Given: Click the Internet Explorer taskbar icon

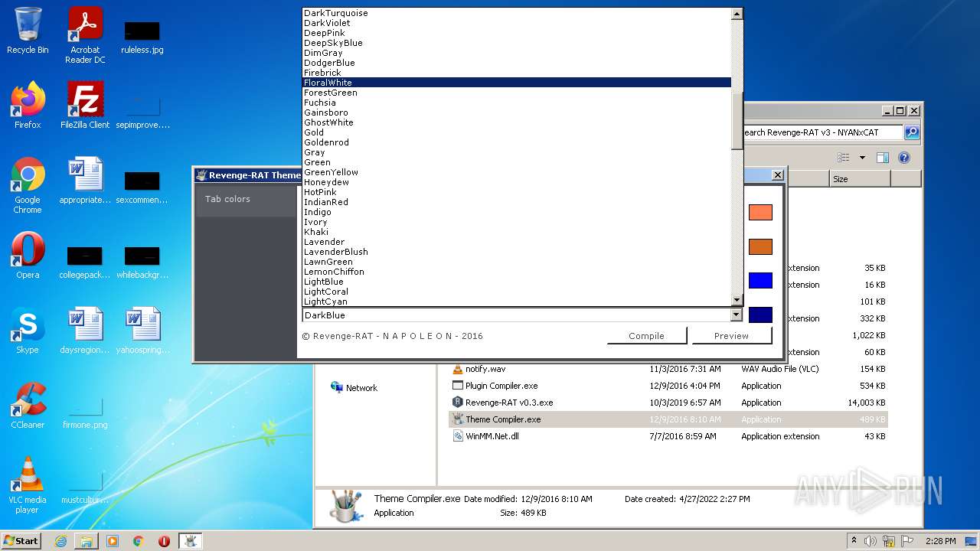Looking at the screenshot, I should pyautogui.click(x=60, y=541).
